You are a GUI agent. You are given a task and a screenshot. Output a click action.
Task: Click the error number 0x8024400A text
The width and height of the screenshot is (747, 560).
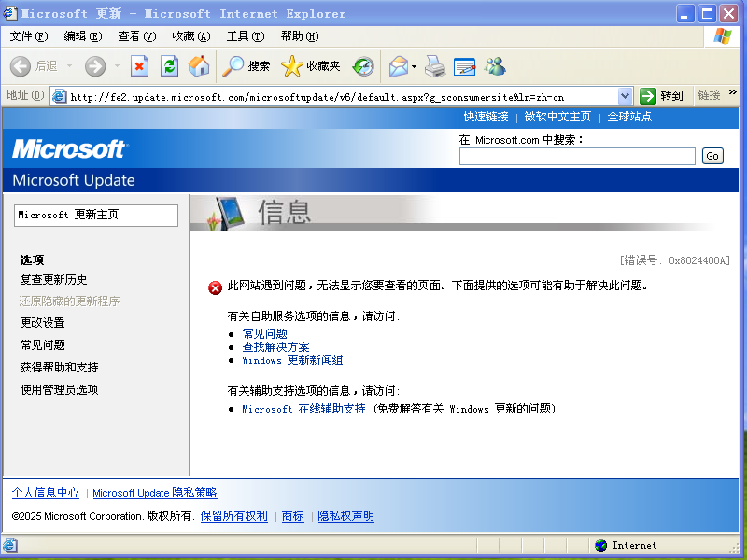coord(674,260)
